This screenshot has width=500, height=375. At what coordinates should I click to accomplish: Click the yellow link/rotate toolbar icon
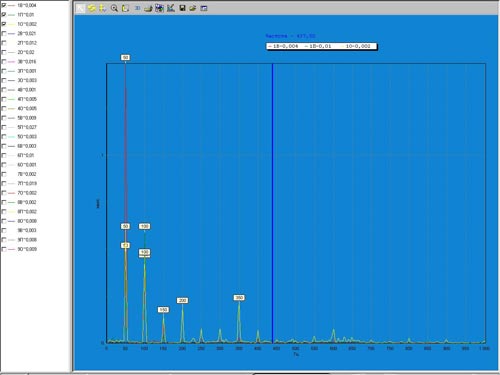click(x=91, y=8)
